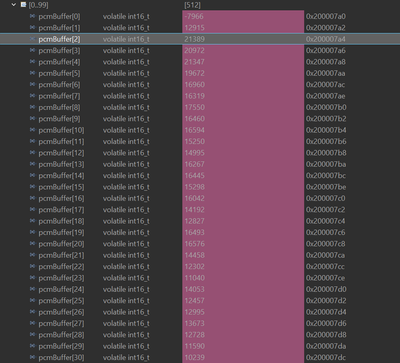Click the value 12915 of pcmBuffer[1]

(195, 28)
